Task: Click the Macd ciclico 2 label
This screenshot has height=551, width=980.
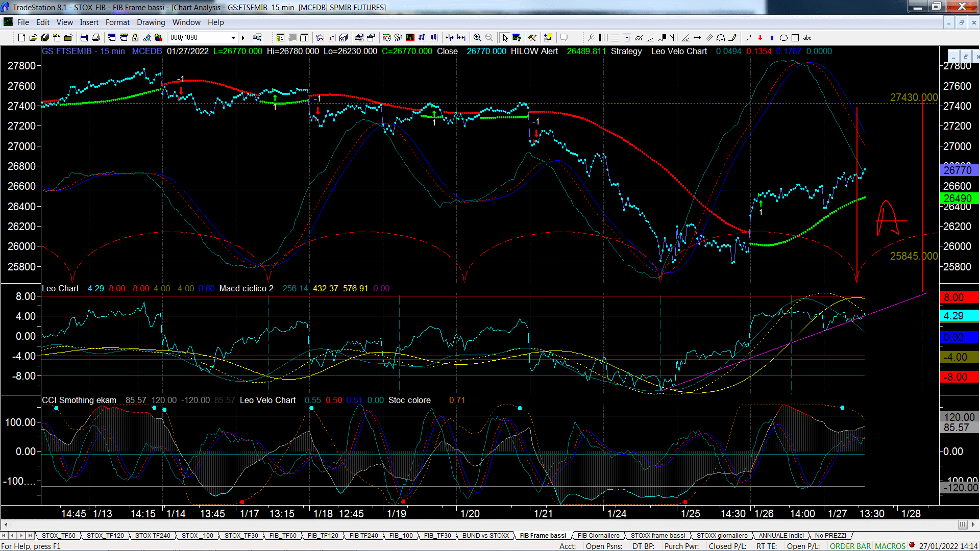Action: click(247, 288)
